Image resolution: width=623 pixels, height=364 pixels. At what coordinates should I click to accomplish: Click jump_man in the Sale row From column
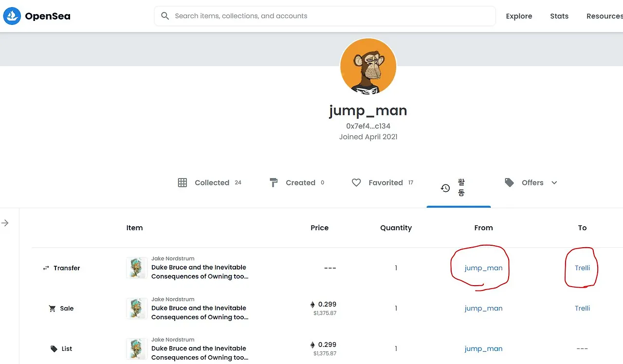(x=483, y=309)
